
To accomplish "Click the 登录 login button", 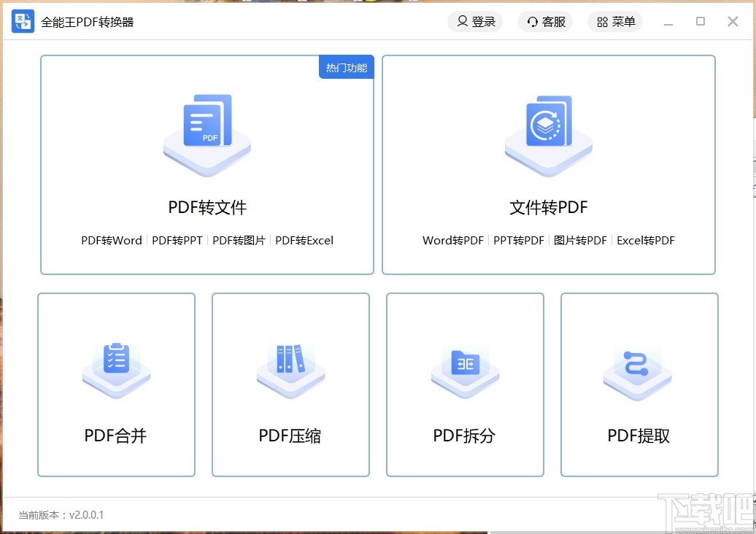I will [x=475, y=21].
